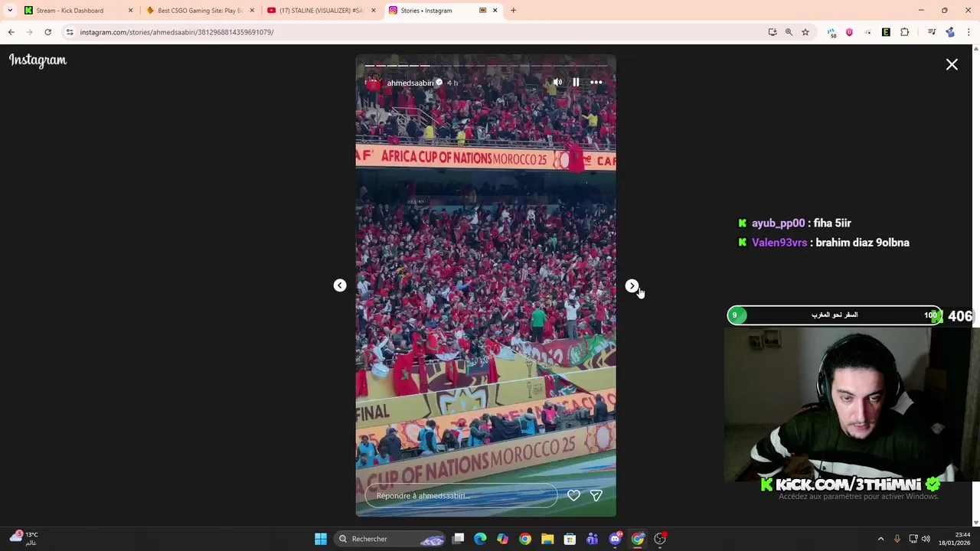
Task: Open Microsoft Store from taskbar
Action: (x=570, y=539)
